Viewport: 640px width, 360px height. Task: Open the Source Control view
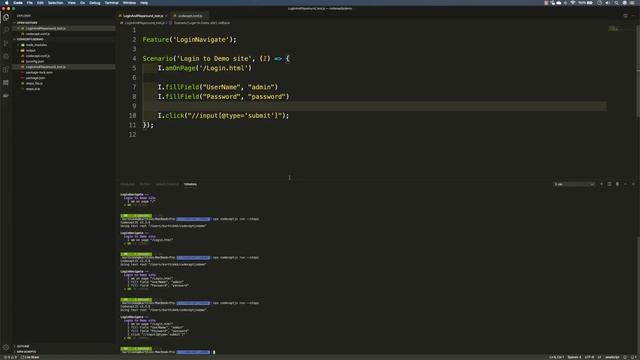click(6, 43)
